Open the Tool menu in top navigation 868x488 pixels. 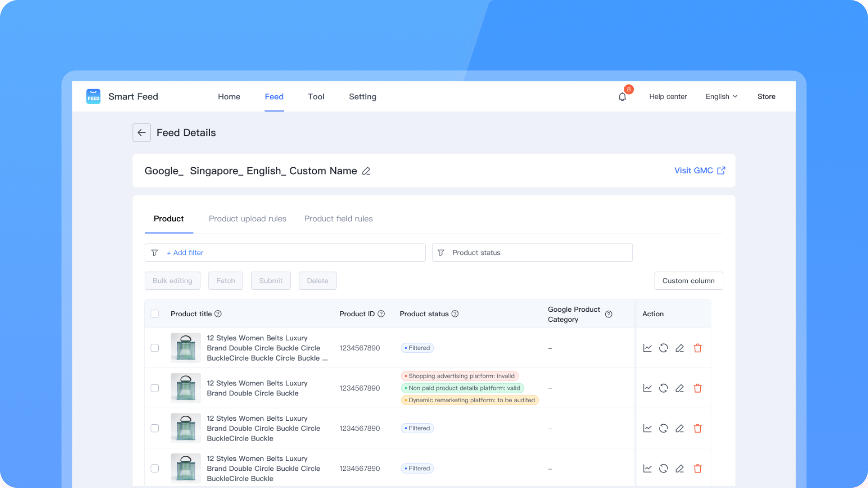316,97
